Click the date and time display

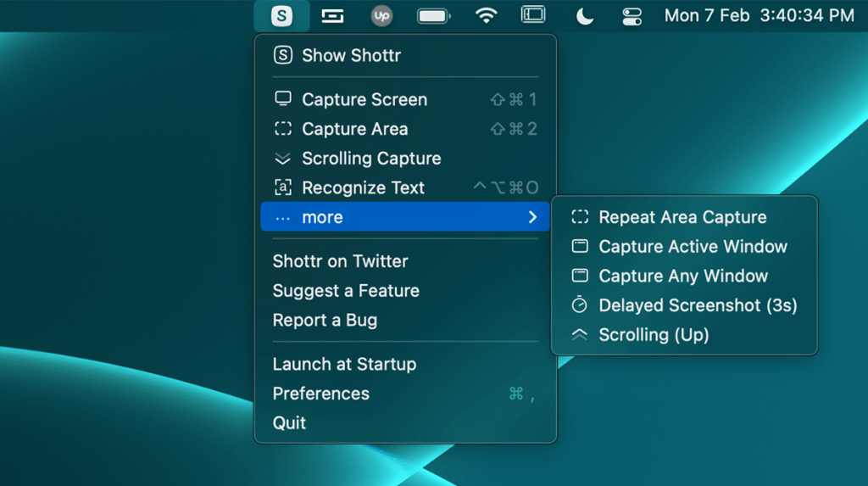(759, 15)
